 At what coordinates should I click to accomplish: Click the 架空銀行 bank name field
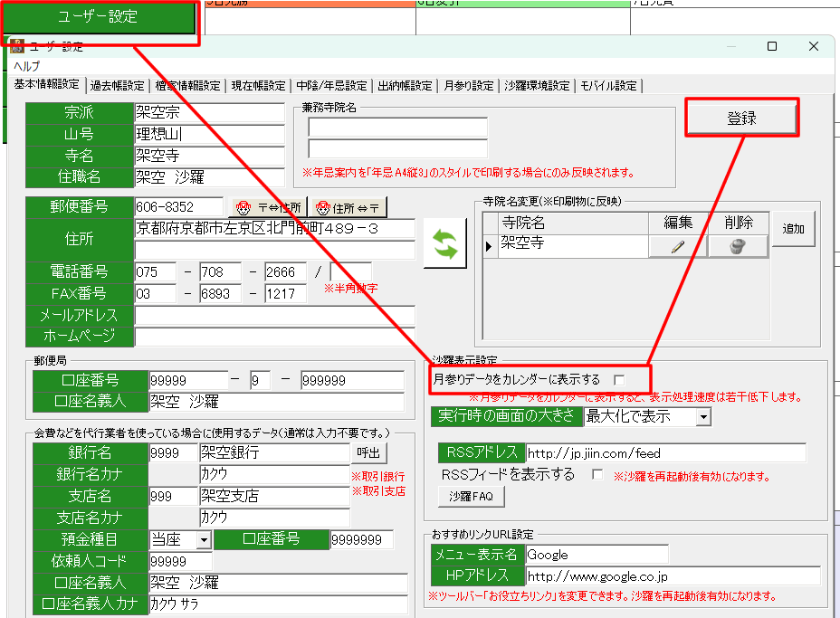click(x=274, y=453)
